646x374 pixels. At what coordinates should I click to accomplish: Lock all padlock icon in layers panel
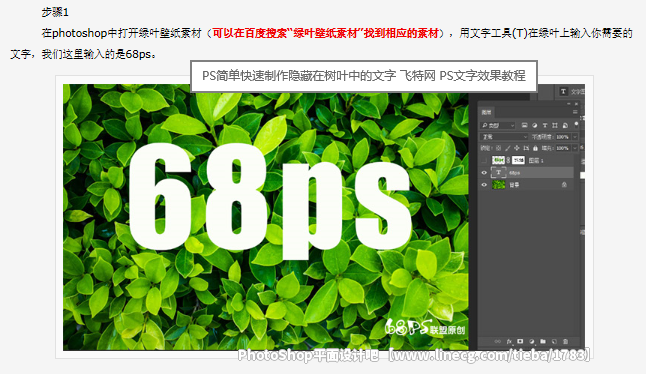pyautogui.click(x=535, y=148)
